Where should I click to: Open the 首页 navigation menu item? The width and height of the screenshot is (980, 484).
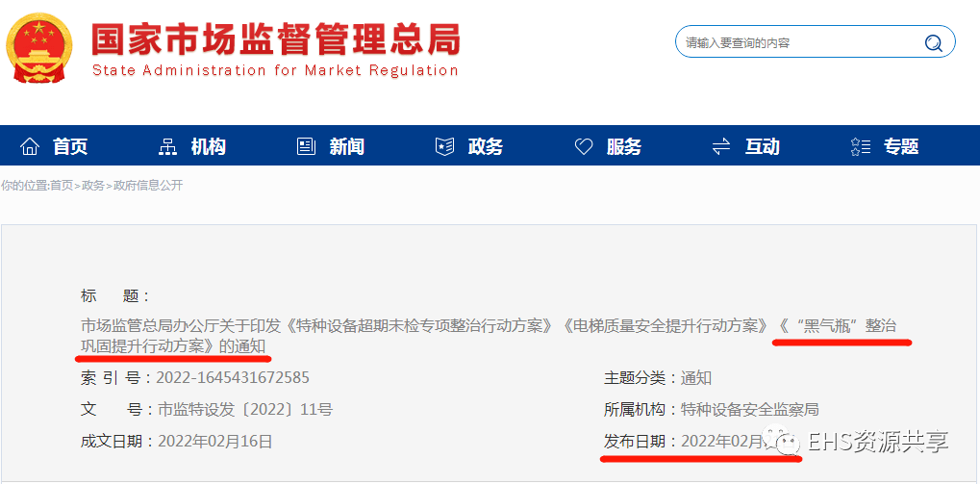pyautogui.click(x=70, y=147)
